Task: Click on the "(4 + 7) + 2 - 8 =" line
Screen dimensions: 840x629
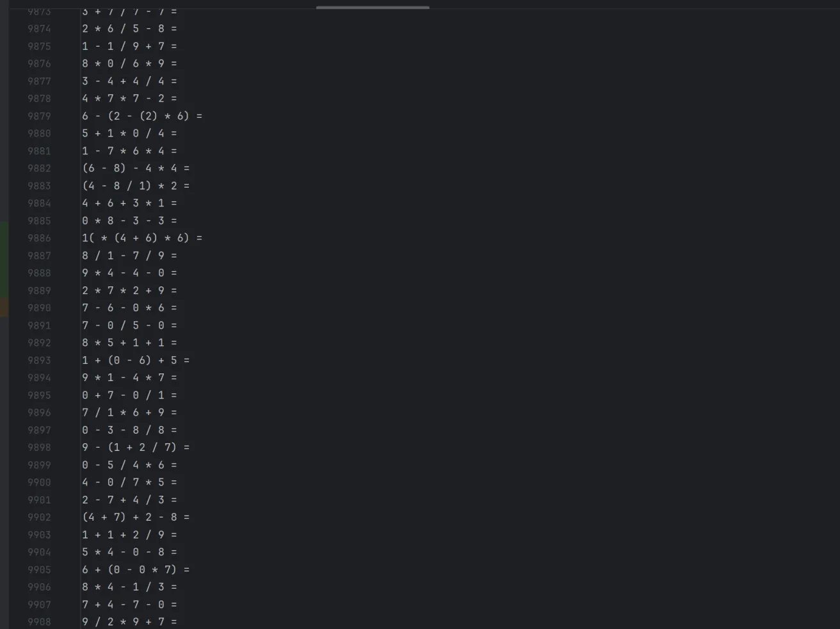Action: coord(136,518)
